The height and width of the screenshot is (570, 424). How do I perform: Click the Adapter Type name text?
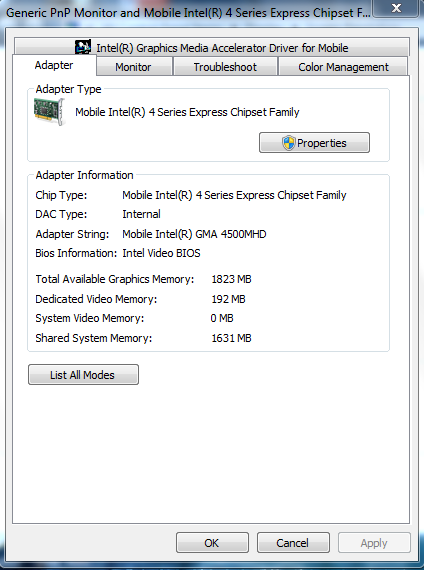187,112
